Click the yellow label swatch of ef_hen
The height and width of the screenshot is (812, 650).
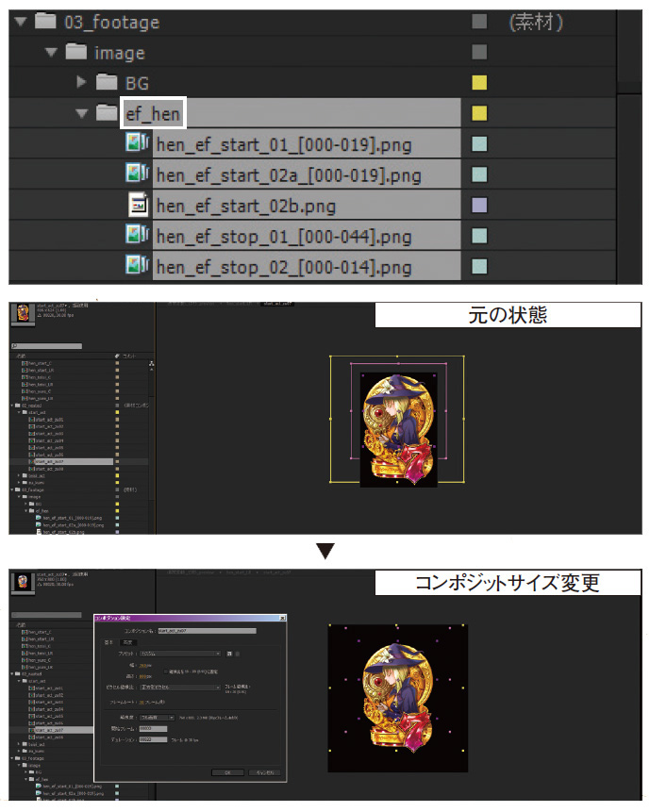pyautogui.click(x=479, y=113)
